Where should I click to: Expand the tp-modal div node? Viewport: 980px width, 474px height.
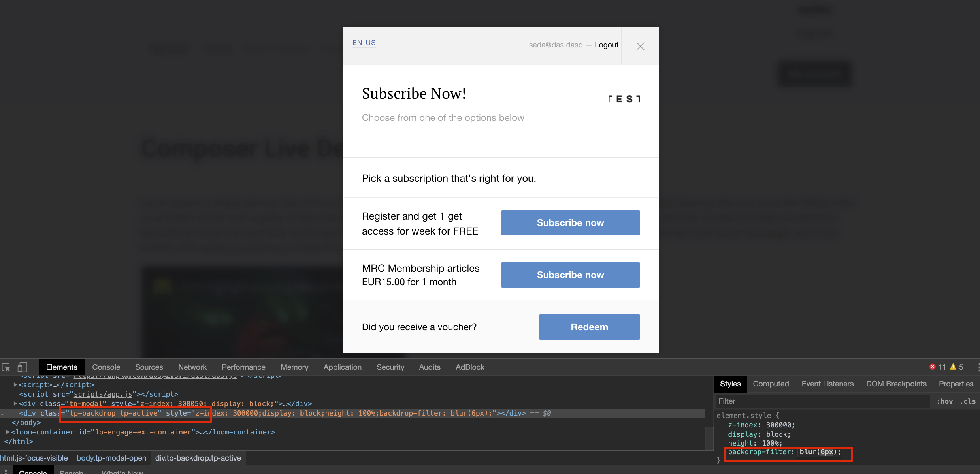pos(15,403)
